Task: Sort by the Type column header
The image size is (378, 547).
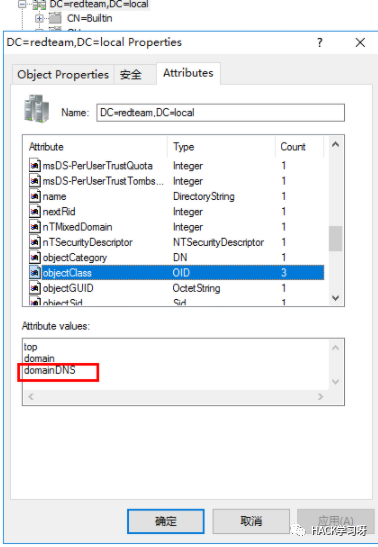Action: [x=221, y=147]
